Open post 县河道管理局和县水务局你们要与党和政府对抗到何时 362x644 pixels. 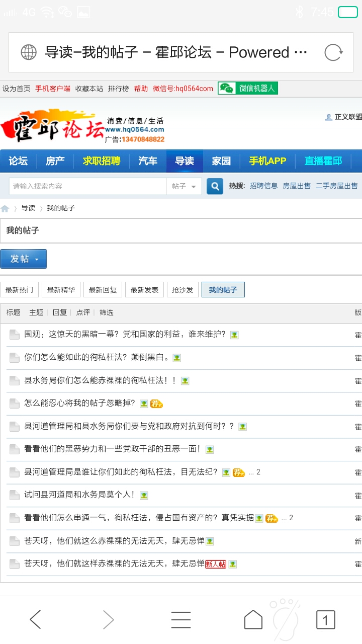click(x=129, y=427)
